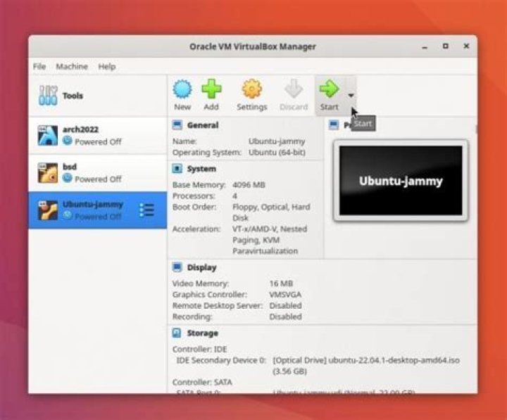Click the Graphics Controller value VMSVGA
Screen dimensions: 507x420
click(x=285, y=295)
